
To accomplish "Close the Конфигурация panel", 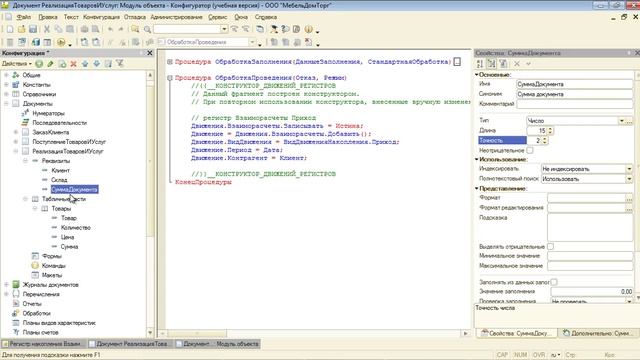I will pos(149,53).
